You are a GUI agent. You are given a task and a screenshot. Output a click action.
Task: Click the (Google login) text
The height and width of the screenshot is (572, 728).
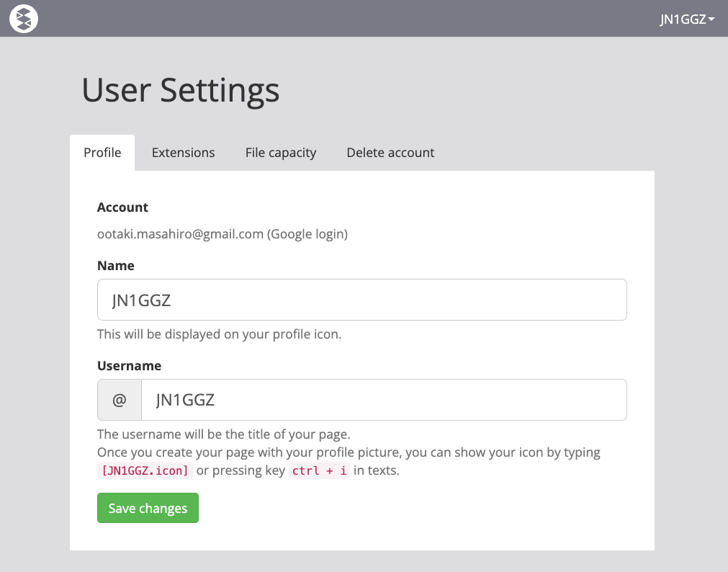[307, 234]
